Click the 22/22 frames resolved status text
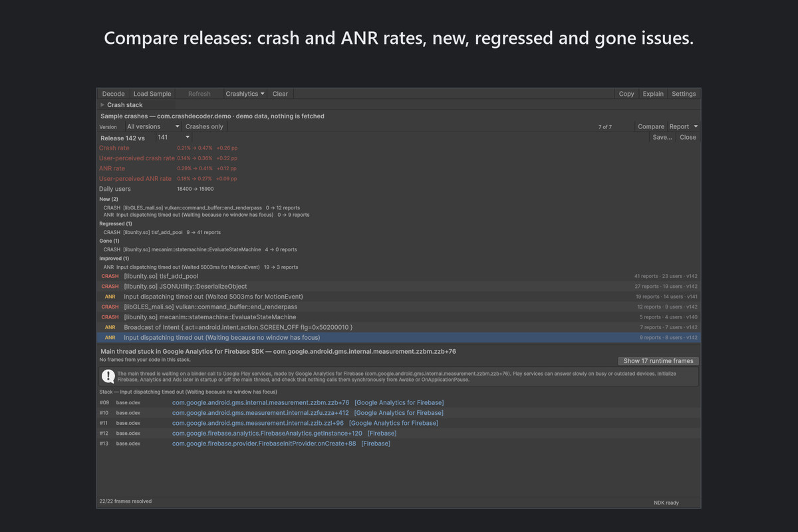798x532 pixels. (125, 501)
